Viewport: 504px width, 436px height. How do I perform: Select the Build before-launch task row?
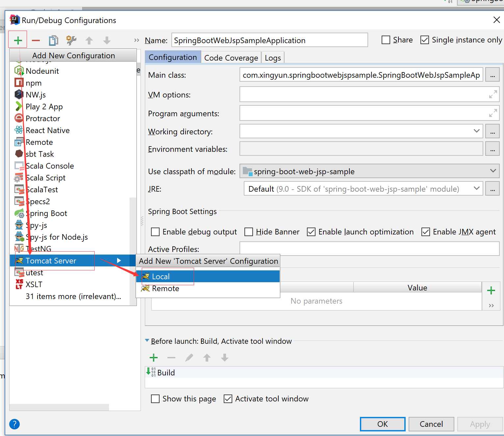pyautogui.click(x=324, y=372)
